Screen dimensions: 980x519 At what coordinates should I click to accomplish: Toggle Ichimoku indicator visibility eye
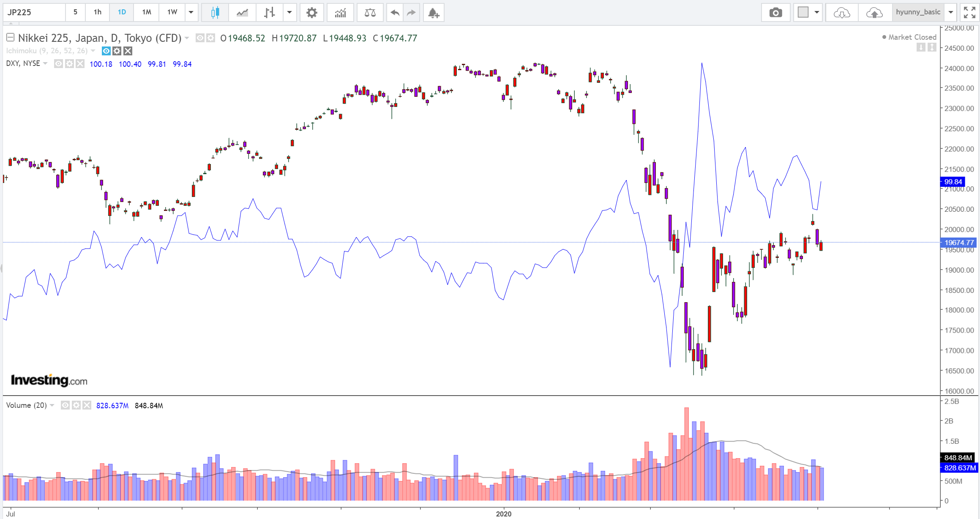tap(106, 51)
